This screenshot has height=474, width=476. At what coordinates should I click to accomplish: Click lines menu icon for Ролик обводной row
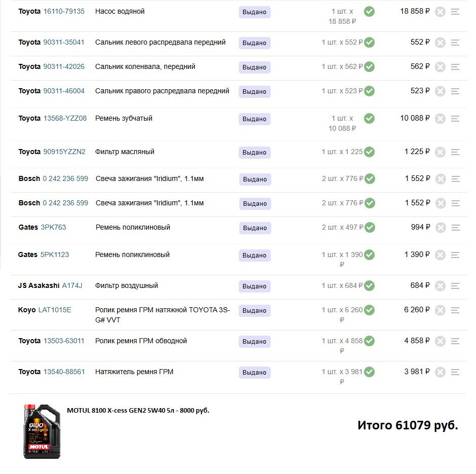(x=455, y=341)
